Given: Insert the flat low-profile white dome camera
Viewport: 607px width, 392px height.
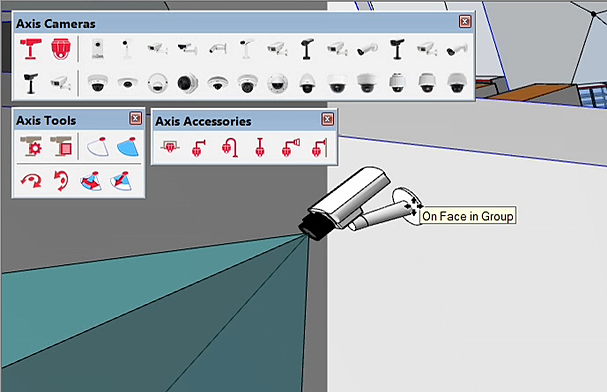Looking at the screenshot, I should coord(127,83).
